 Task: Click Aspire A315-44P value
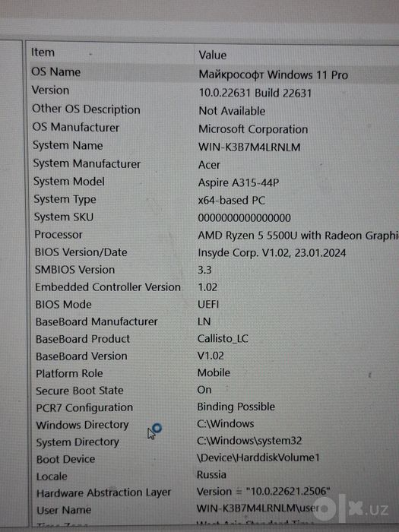(x=239, y=182)
